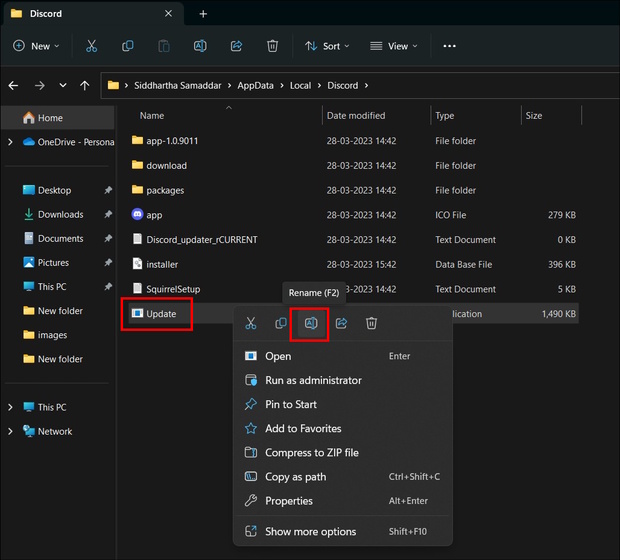Screen dimensions: 620x560
Task: Sort by Date modified column header
Action: 356,115
